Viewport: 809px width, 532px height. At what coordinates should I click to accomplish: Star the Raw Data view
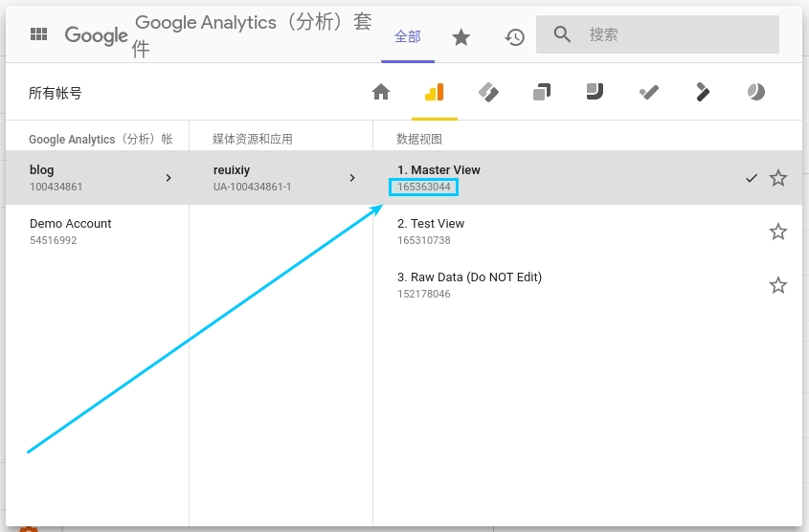[778, 285]
